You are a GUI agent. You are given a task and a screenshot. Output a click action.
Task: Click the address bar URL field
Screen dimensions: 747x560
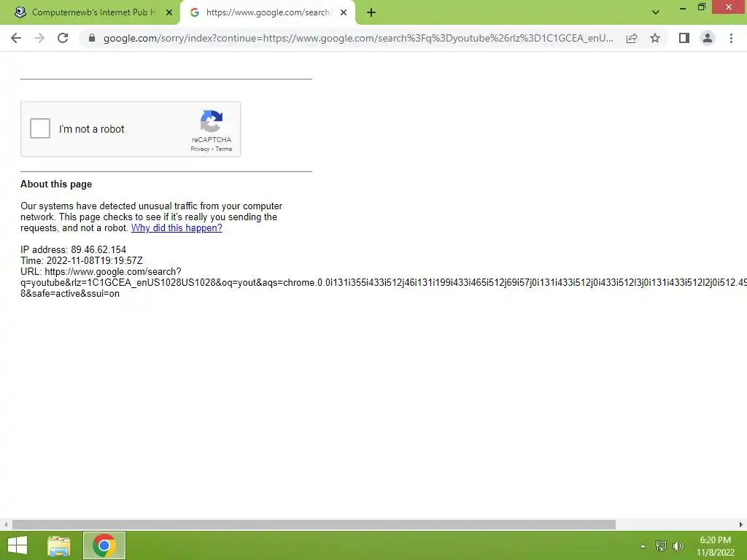358,38
